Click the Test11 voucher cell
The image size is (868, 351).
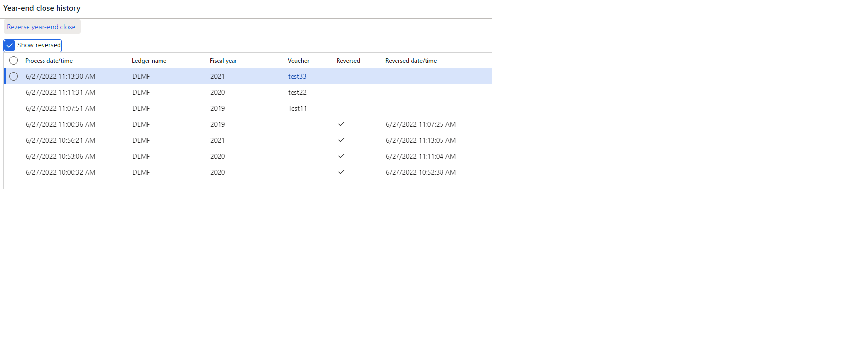297,108
